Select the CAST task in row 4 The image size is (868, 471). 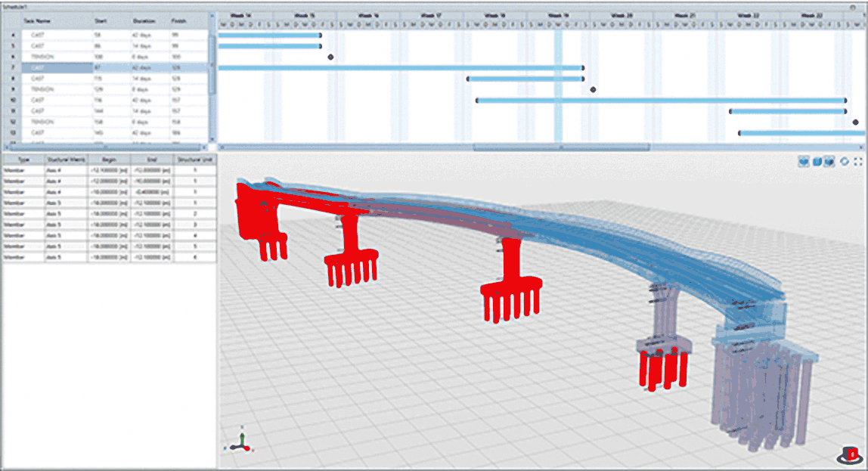point(57,35)
